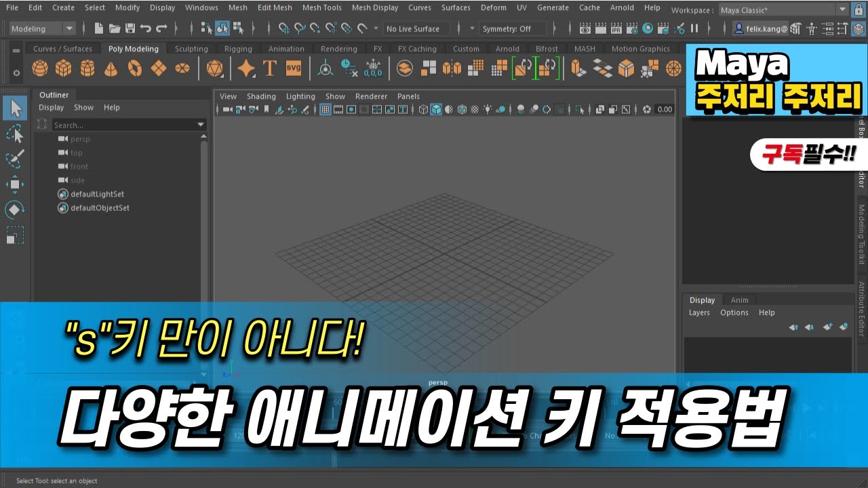Open layer editor Options menu
868x488 pixels.
tap(734, 312)
